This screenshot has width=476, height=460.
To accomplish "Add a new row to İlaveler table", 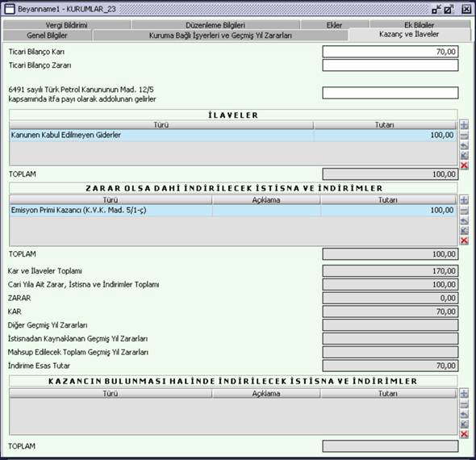I will [x=464, y=125].
